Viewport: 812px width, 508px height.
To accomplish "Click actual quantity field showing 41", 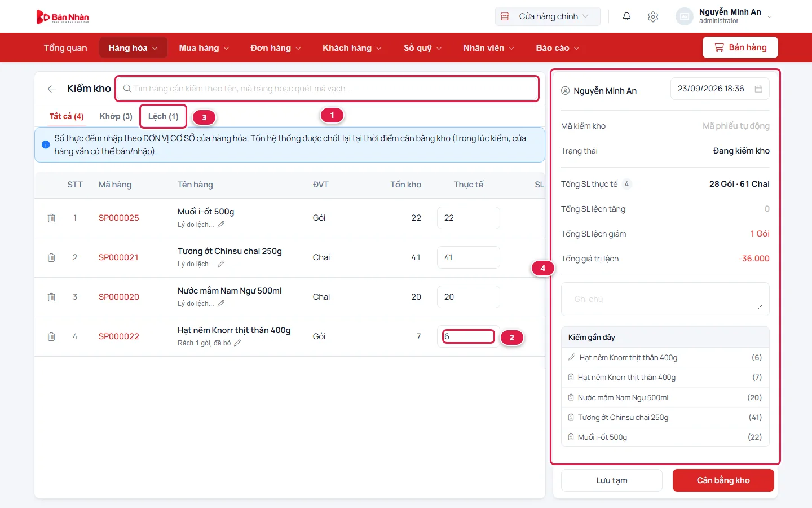I will click(469, 257).
